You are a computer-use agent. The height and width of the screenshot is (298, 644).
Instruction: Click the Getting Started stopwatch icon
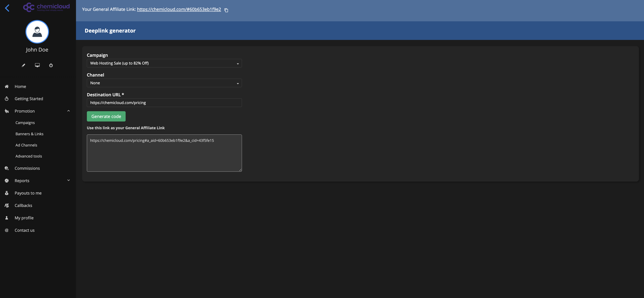[7, 99]
